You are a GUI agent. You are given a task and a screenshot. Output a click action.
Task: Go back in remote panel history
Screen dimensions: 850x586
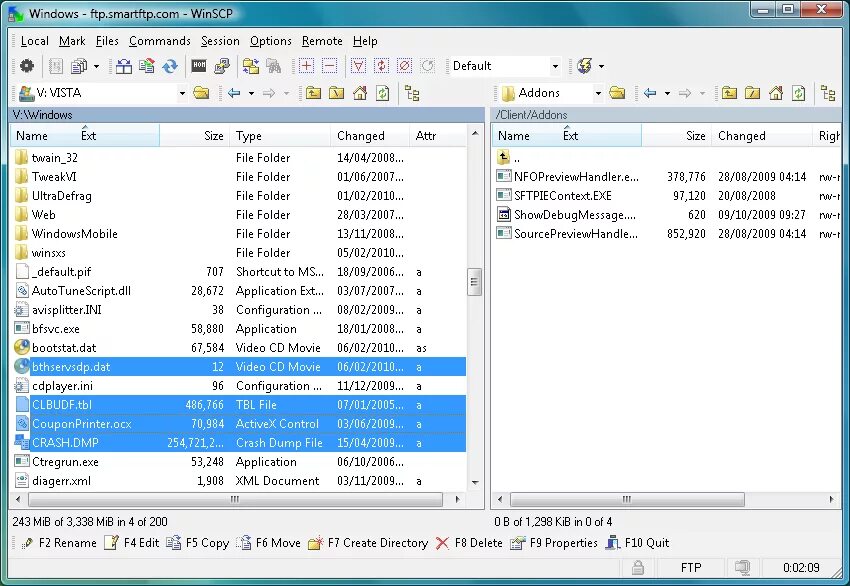(x=650, y=93)
